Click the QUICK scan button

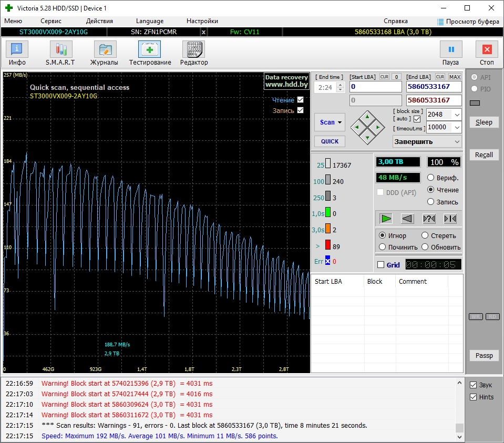pyautogui.click(x=330, y=141)
